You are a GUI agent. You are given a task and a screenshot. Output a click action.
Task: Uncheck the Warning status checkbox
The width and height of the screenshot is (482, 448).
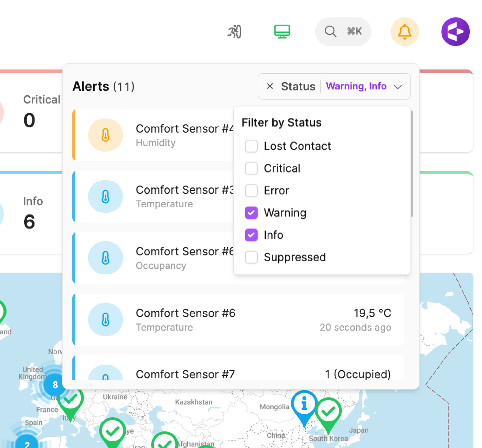pos(251,213)
